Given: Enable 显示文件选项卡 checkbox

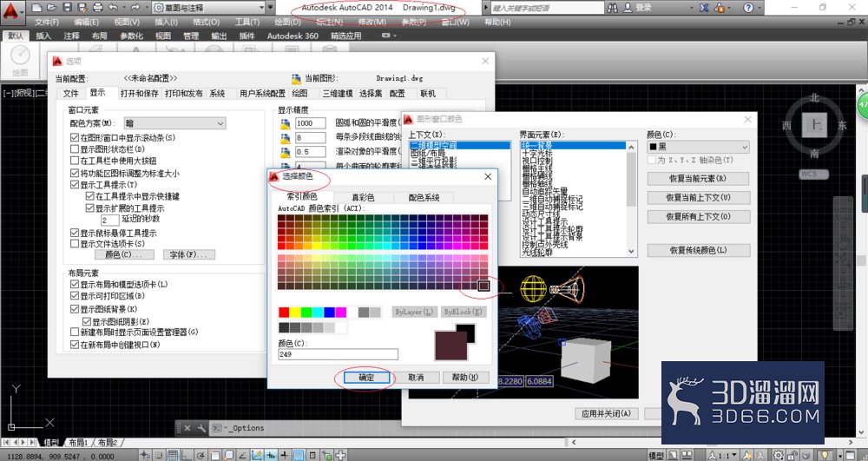Looking at the screenshot, I should click(75, 243).
